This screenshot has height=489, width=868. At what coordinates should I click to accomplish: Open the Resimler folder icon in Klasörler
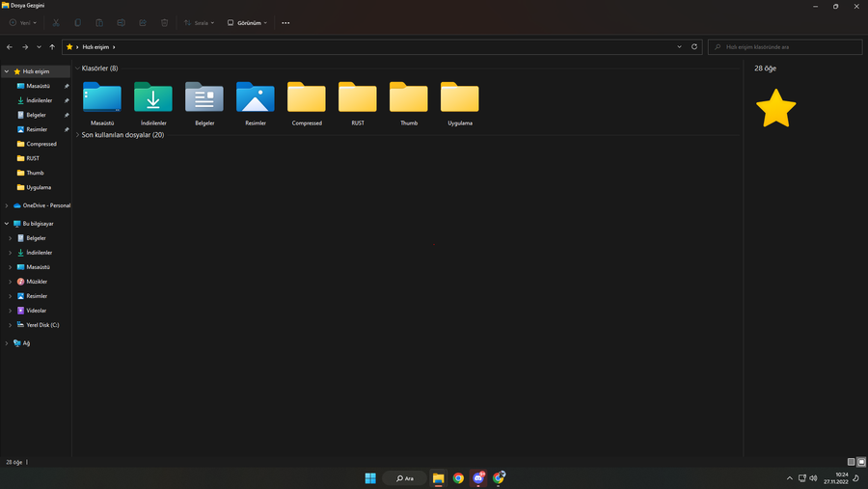click(x=256, y=97)
